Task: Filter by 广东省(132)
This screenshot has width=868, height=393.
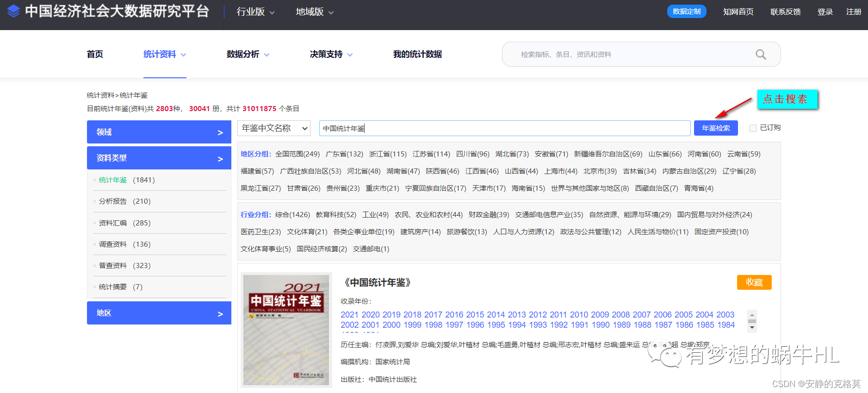Action: [x=344, y=154]
